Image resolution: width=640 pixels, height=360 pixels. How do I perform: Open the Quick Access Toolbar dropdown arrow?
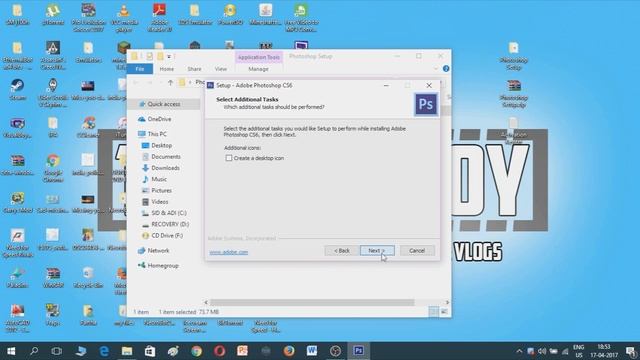click(x=169, y=56)
